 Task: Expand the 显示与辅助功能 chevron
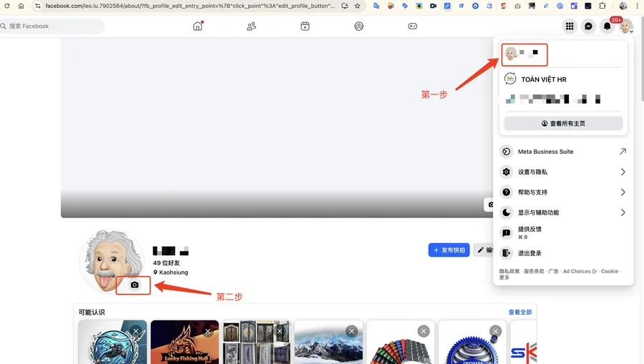[x=623, y=212]
